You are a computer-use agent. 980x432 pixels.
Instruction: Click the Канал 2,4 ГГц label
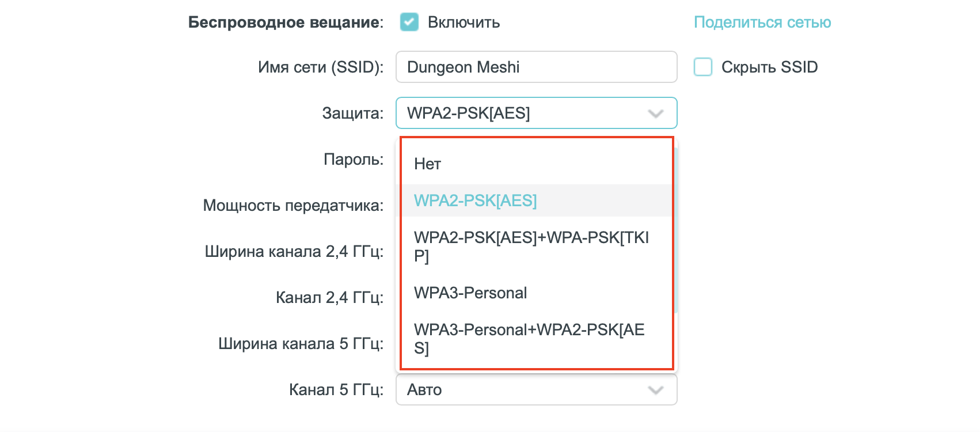pos(329,298)
